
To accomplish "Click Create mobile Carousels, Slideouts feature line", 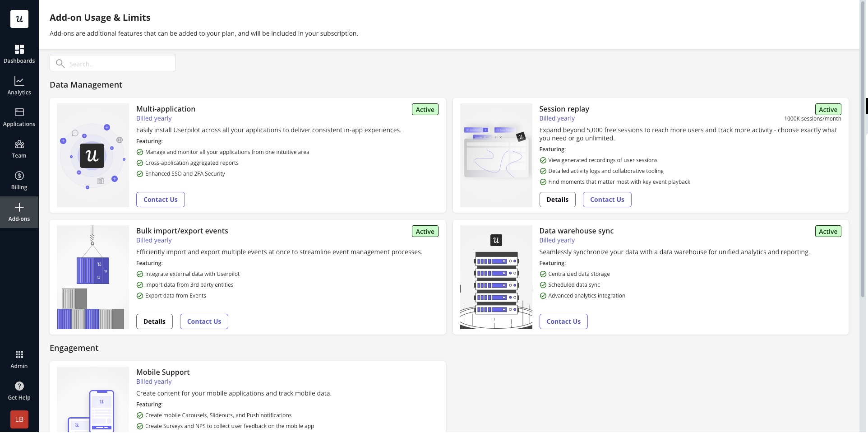I will click(218, 415).
